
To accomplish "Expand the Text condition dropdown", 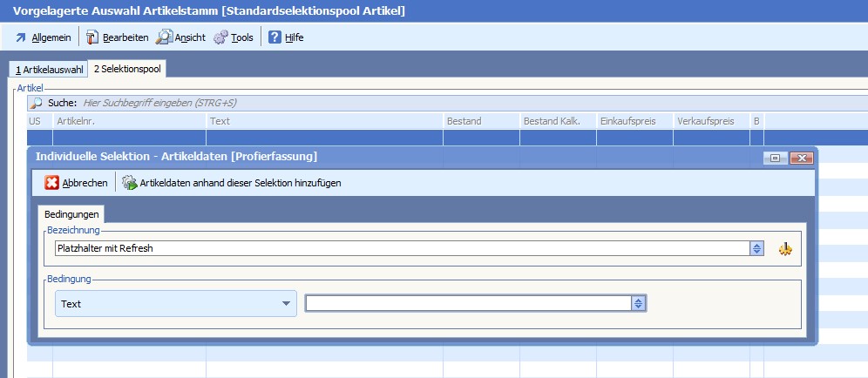I will [x=286, y=303].
